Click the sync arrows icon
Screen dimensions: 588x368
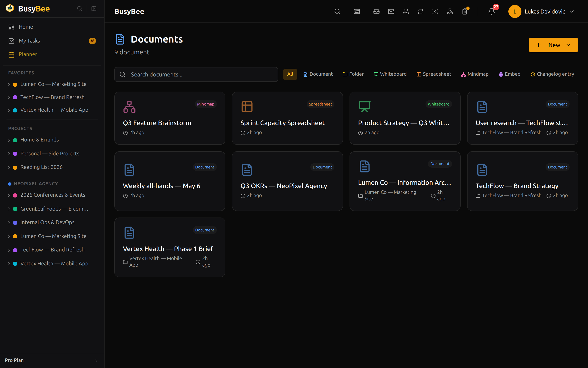pyautogui.click(x=420, y=11)
